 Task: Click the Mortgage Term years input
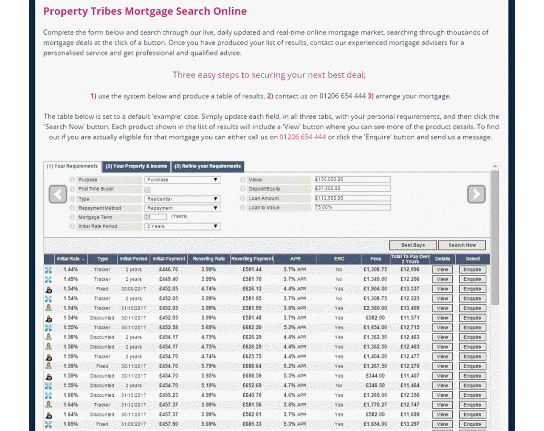coord(155,217)
